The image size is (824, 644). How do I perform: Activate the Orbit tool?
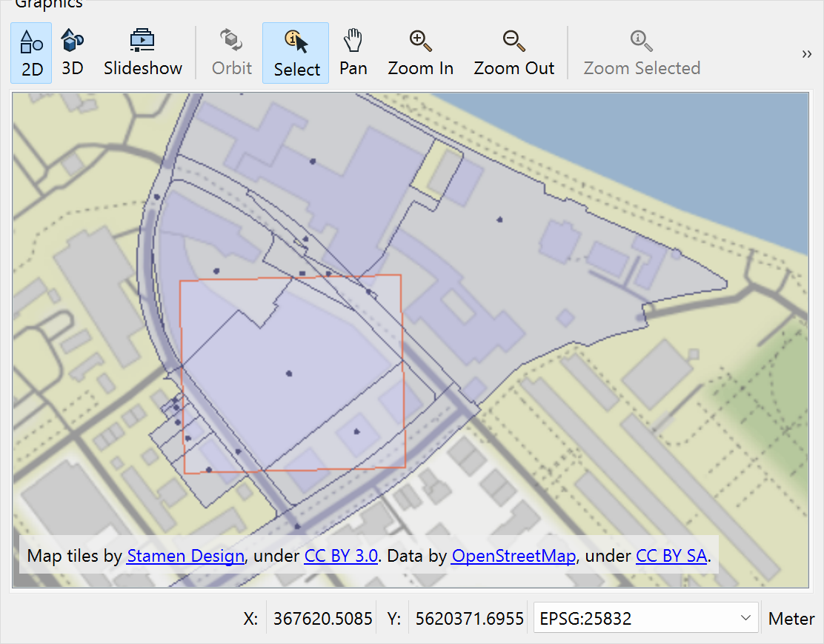pyautogui.click(x=232, y=53)
